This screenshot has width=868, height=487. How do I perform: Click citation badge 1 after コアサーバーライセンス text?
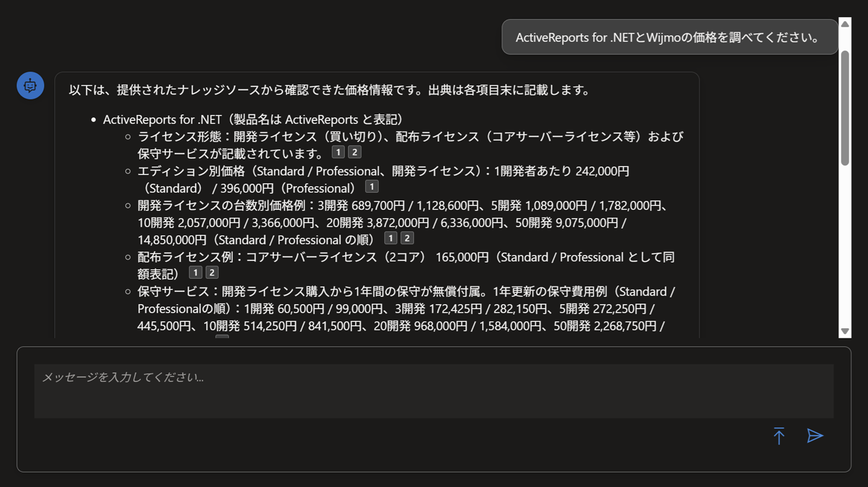pyautogui.click(x=195, y=272)
